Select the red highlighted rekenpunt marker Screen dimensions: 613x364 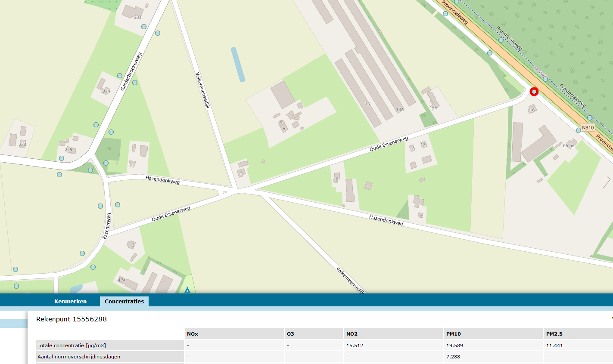(534, 91)
